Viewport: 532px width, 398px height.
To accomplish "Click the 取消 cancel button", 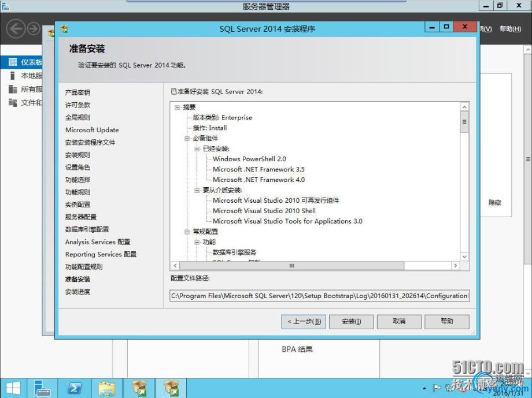I will tap(400, 321).
